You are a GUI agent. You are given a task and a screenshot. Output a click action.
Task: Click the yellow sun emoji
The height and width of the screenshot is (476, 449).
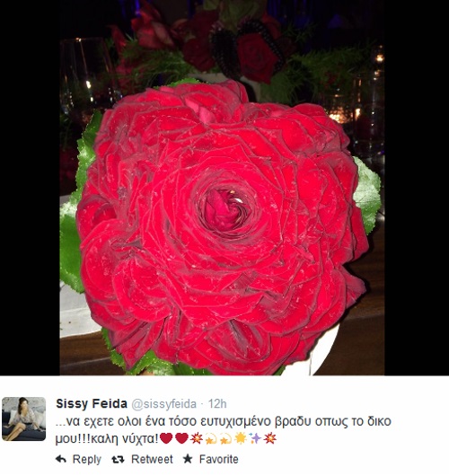241,438
